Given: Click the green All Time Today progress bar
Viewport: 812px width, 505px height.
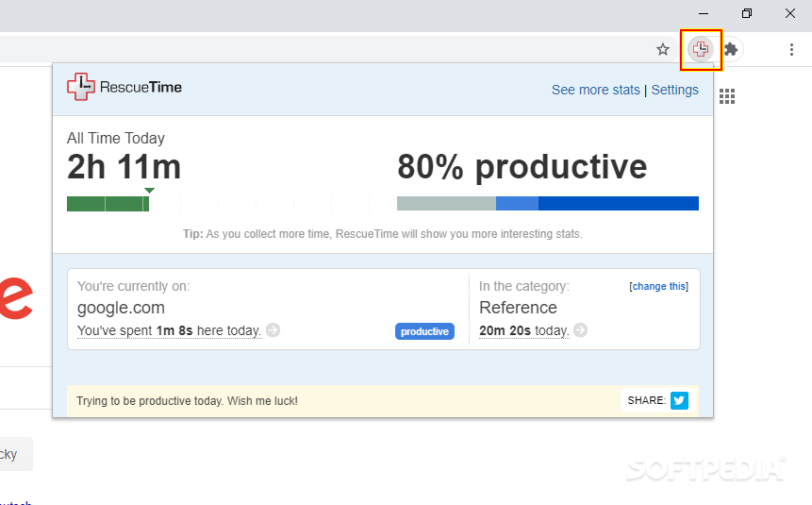Looking at the screenshot, I should (108, 204).
